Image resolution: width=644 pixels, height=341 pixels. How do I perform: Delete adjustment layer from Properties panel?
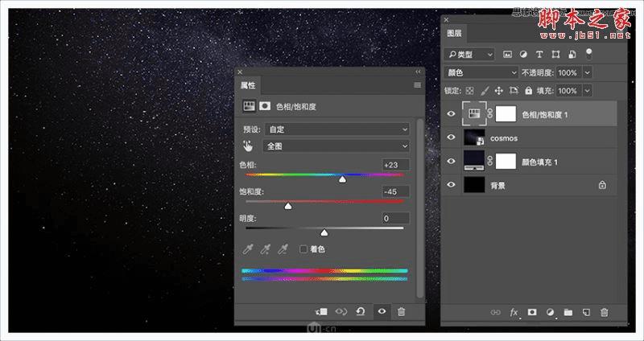click(401, 312)
